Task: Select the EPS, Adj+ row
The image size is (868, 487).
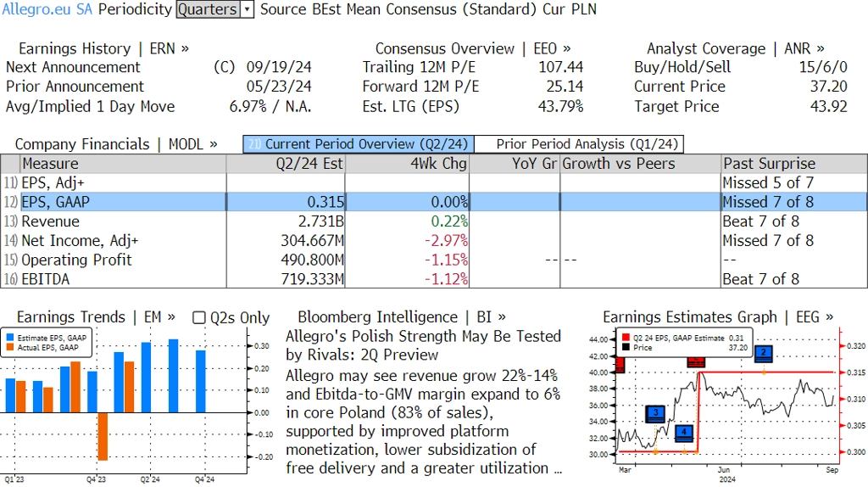Action: [x=434, y=182]
